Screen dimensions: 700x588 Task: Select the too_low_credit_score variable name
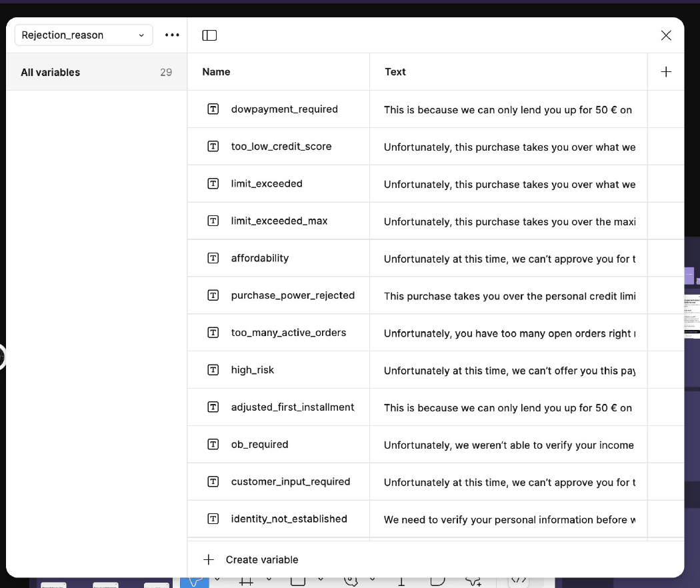coord(281,147)
